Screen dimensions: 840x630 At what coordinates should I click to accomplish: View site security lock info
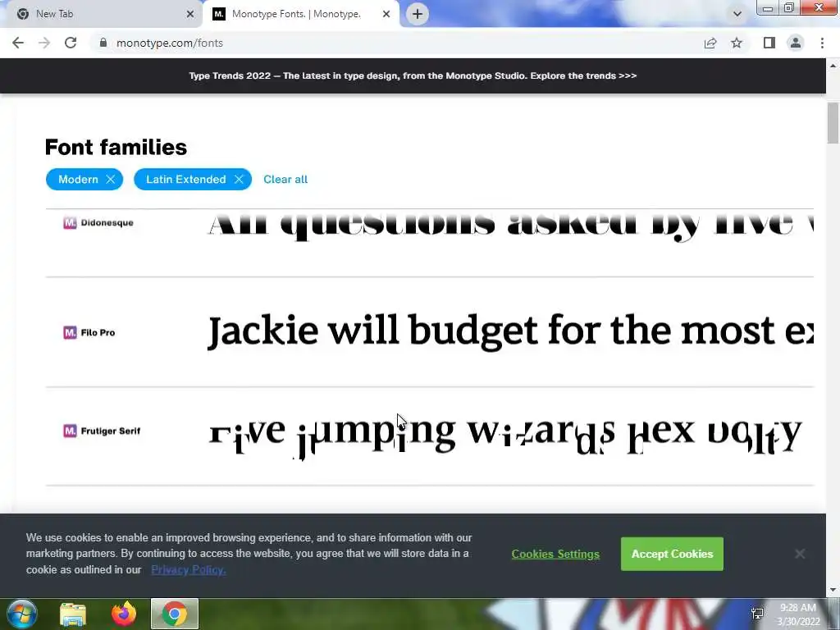click(103, 43)
